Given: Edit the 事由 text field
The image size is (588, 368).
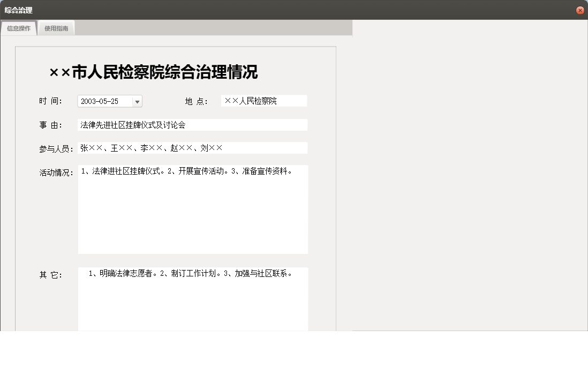Looking at the screenshot, I should (193, 124).
